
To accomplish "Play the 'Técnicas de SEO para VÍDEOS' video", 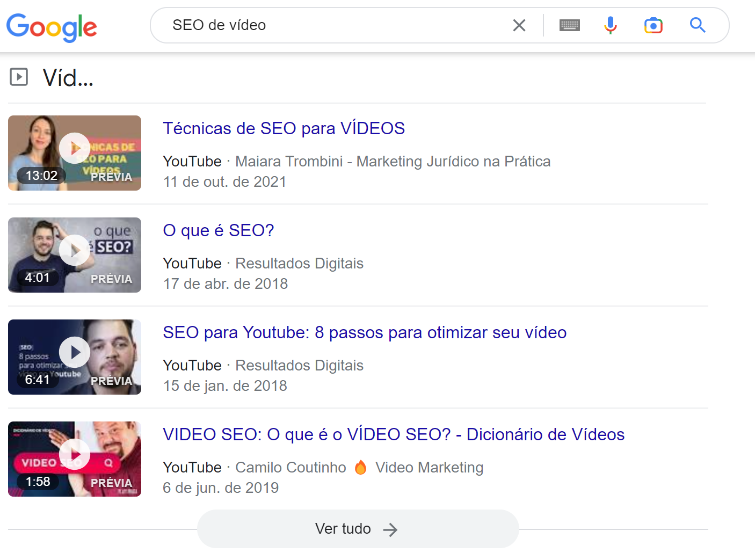I will tap(74, 148).
